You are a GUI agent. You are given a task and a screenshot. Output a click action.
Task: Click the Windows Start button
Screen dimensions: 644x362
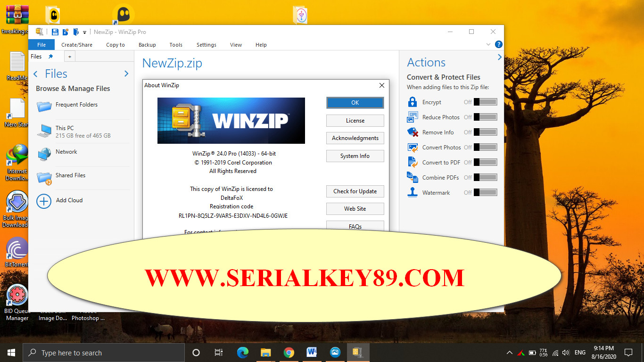pyautogui.click(x=11, y=353)
